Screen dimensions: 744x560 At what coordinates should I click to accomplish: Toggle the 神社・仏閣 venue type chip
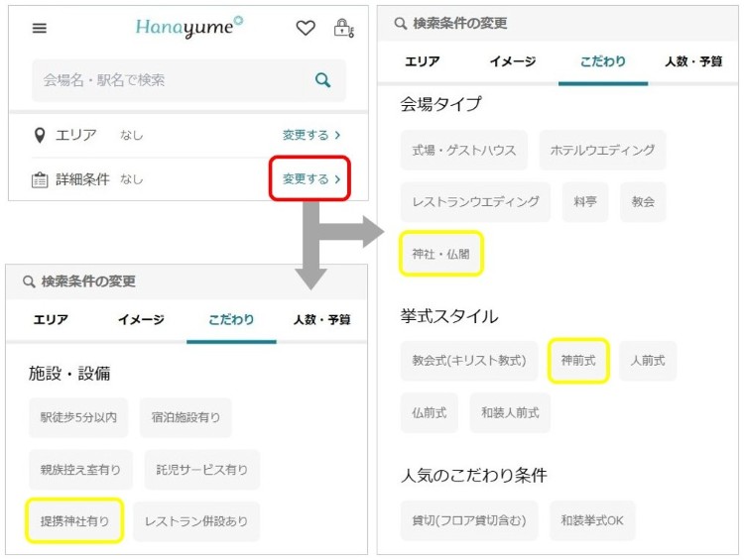click(x=441, y=254)
